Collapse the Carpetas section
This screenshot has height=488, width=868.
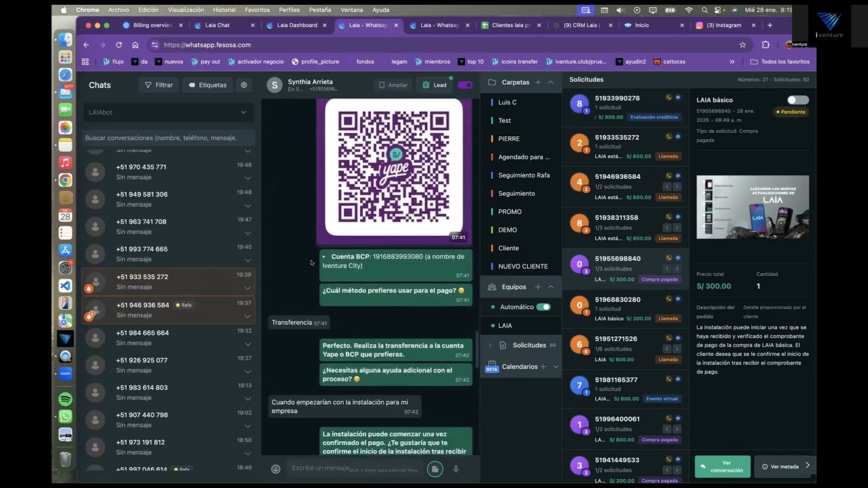(551, 83)
